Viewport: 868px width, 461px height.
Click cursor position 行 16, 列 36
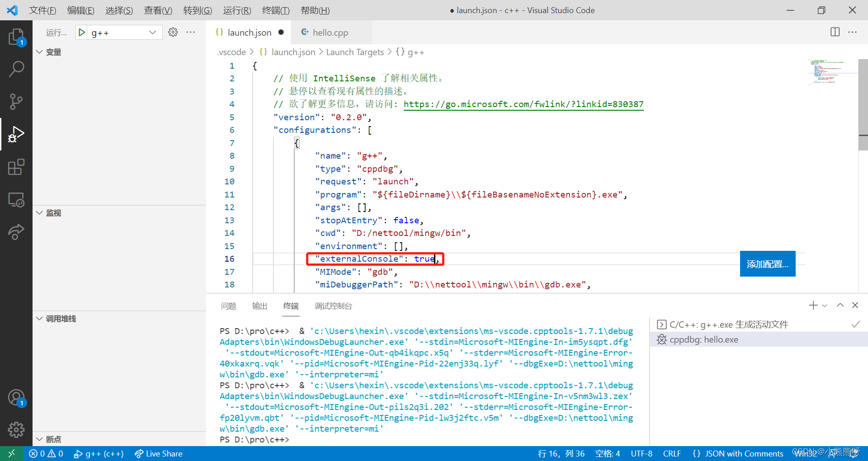(561, 453)
